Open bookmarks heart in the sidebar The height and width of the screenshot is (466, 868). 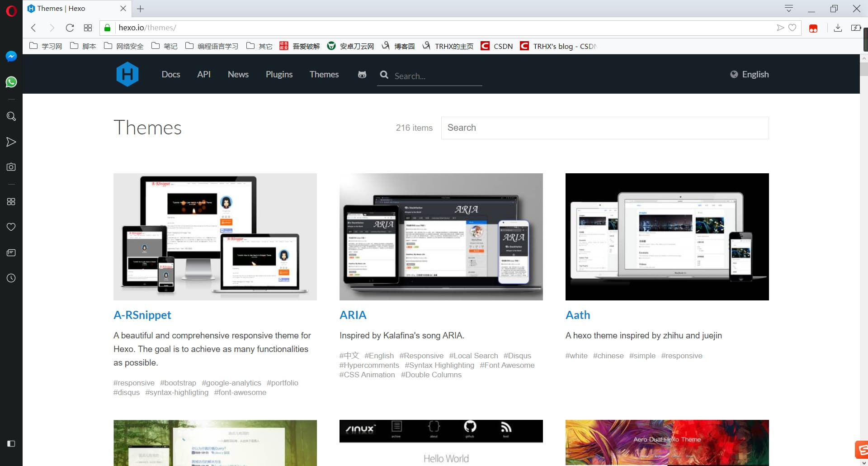point(11,227)
